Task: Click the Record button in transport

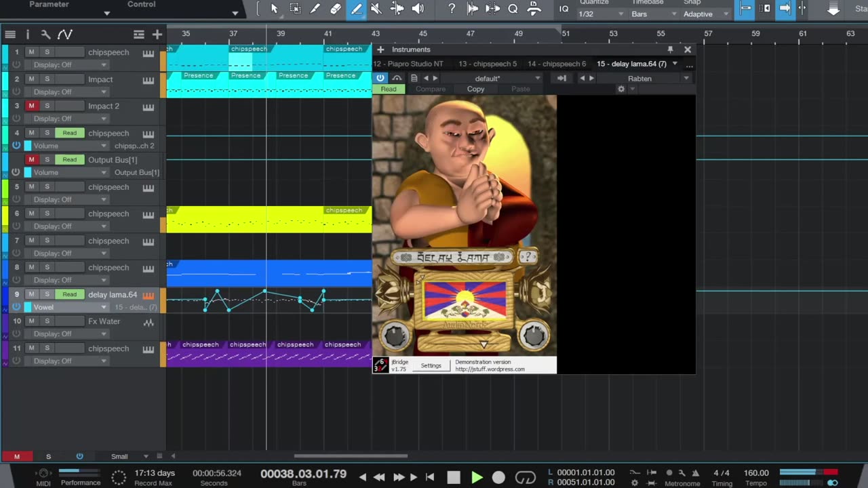Action: tap(498, 477)
